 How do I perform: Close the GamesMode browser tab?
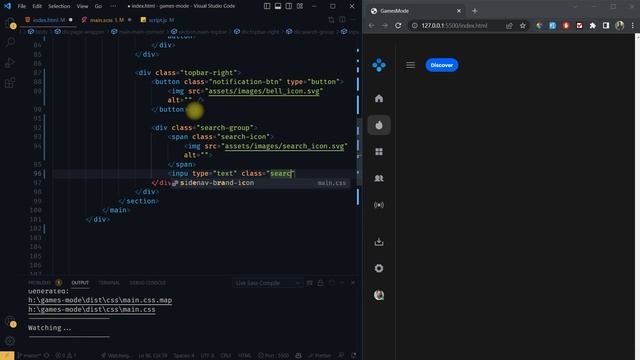[458, 11]
